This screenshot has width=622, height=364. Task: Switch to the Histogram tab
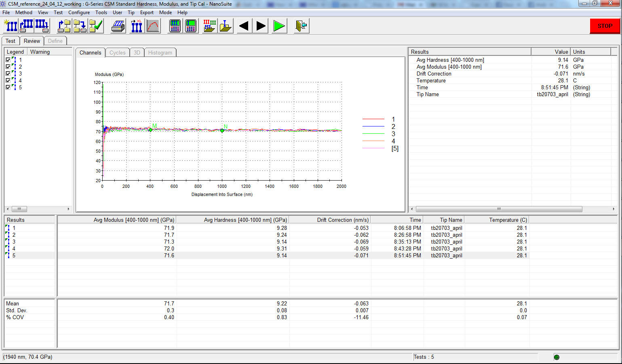160,53
